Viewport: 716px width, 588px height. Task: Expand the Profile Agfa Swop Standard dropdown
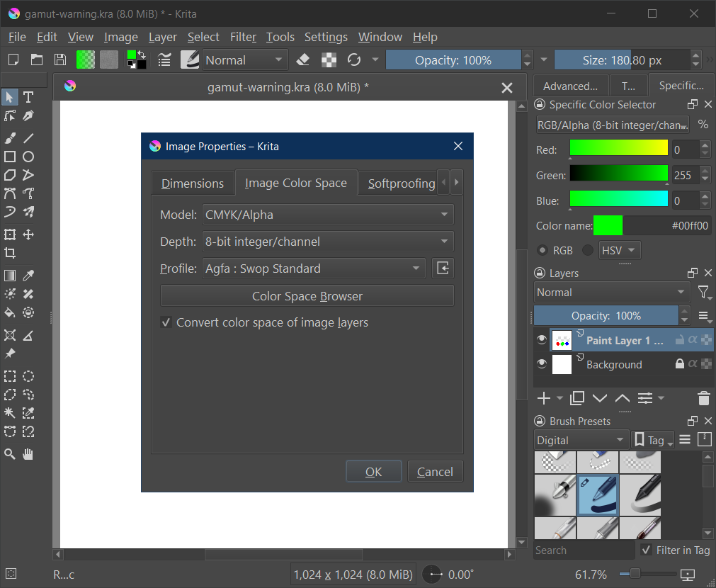pyautogui.click(x=314, y=268)
